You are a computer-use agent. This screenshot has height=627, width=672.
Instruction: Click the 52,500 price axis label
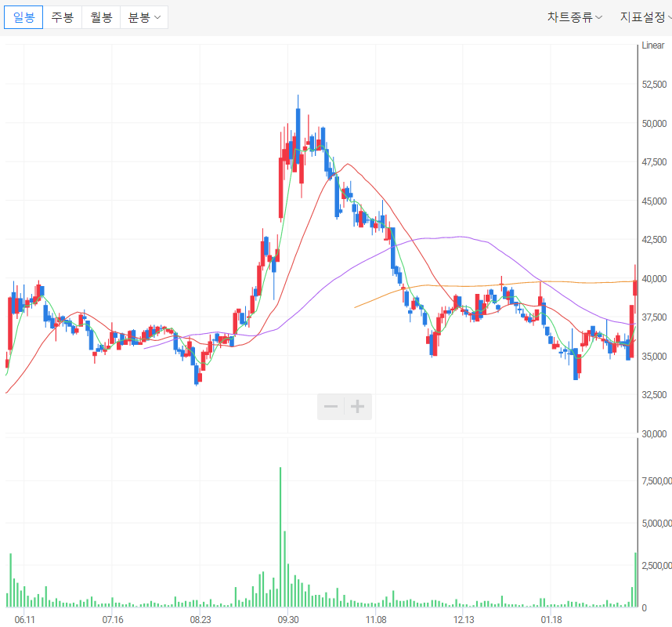coord(654,85)
